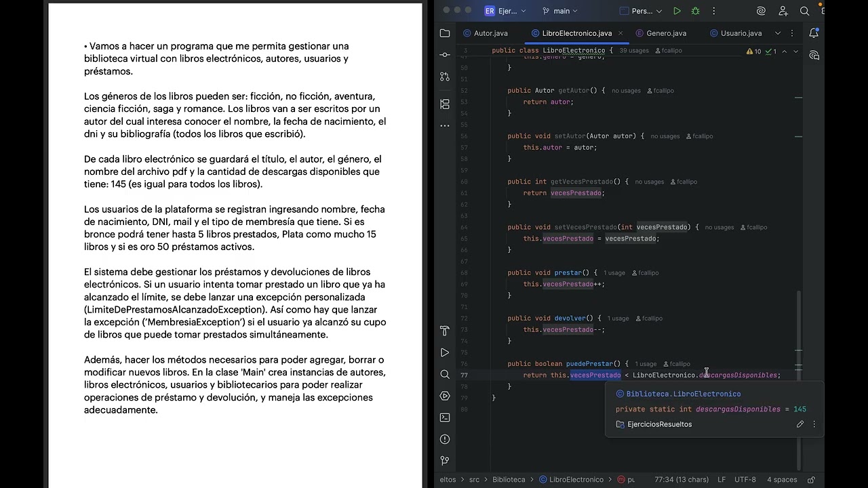Image resolution: width=868 pixels, height=488 pixels.
Task: Jump to next highlighted error arrow
Action: [795, 52]
